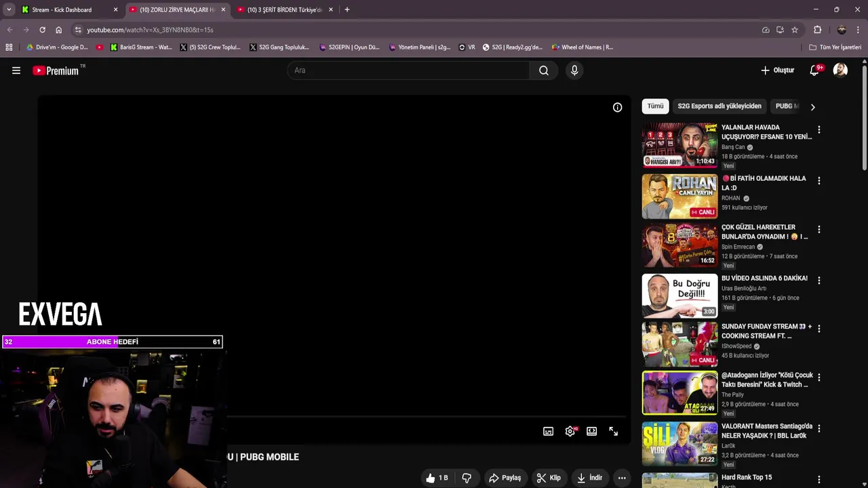Visit the Spin Emrecan channel name

pyautogui.click(x=738, y=247)
